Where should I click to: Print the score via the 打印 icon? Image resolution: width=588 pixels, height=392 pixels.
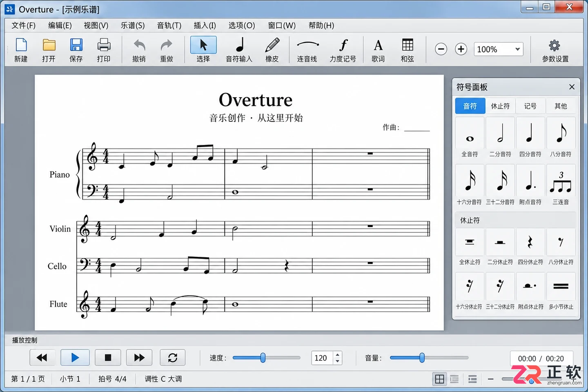tap(104, 50)
